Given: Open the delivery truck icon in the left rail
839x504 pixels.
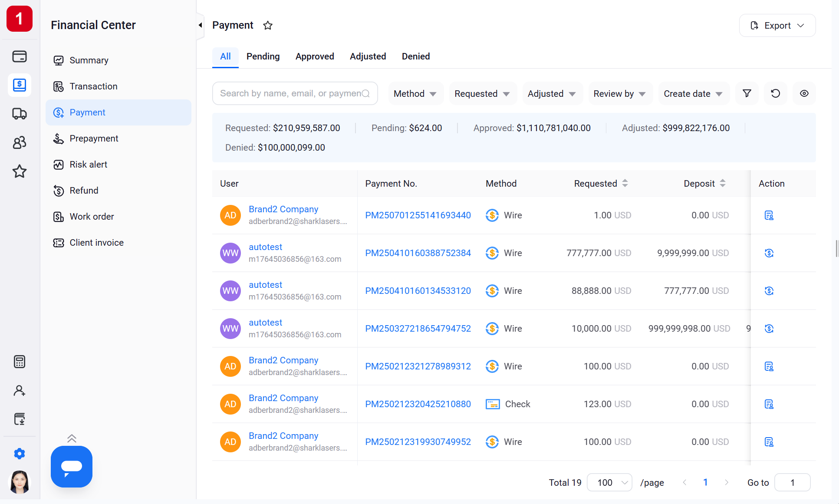Looking at the screenshot, I should pos(20,114).
